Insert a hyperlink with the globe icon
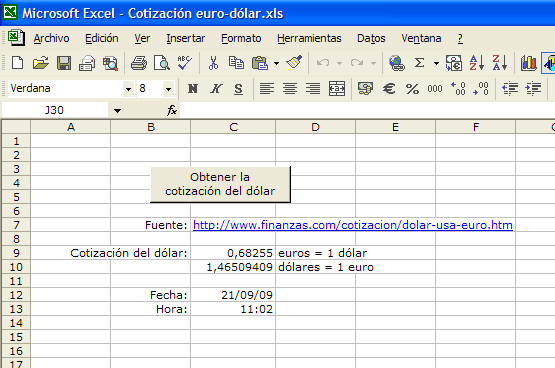The image size is (555, 368). coord(396,63)
